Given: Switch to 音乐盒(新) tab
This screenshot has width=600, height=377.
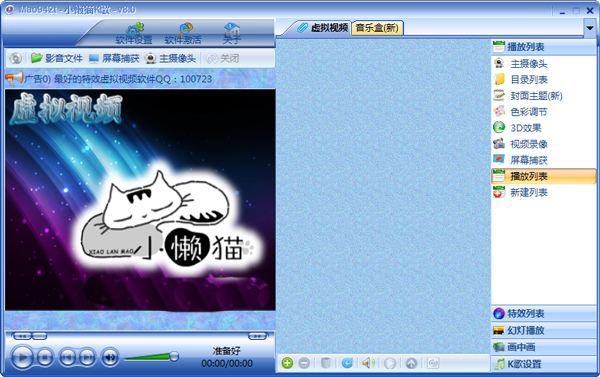Looking at the screenshot, I should point(377,28).
